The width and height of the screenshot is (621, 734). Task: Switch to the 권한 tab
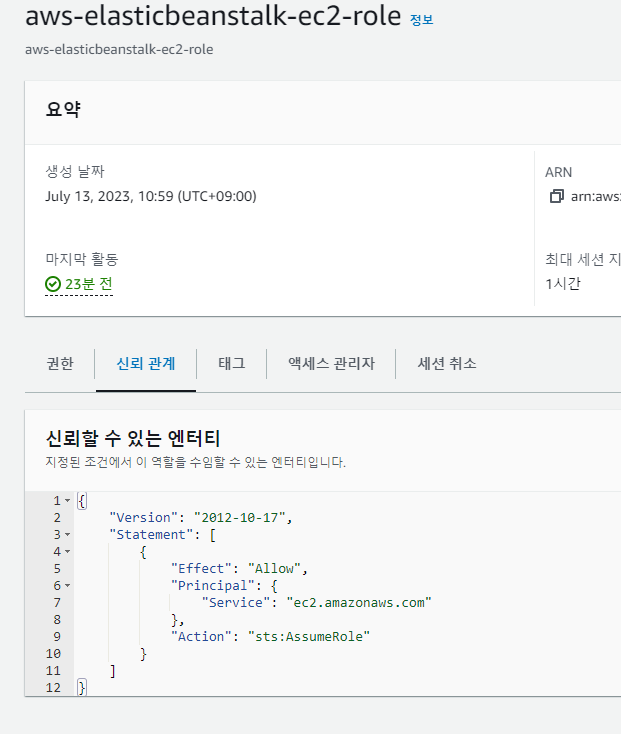pyautogui.click(x=60, y=363)
